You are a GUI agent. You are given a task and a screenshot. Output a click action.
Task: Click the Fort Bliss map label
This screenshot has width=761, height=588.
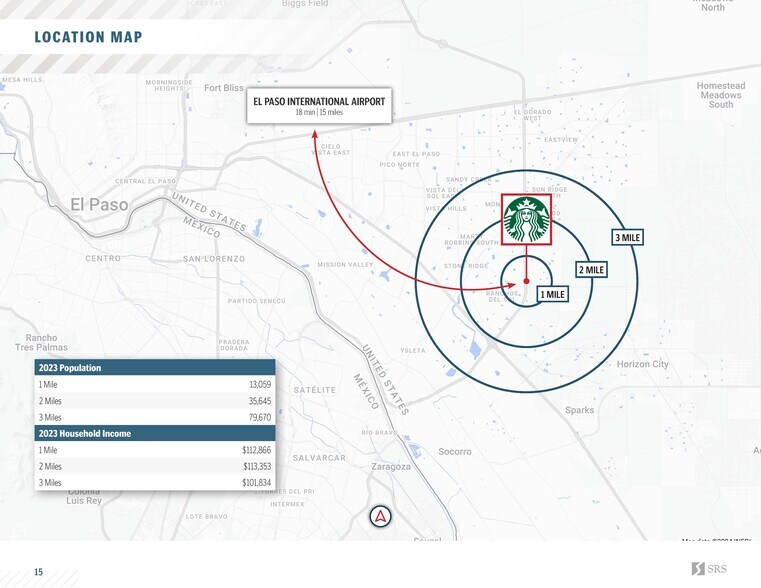coord(224,88)
